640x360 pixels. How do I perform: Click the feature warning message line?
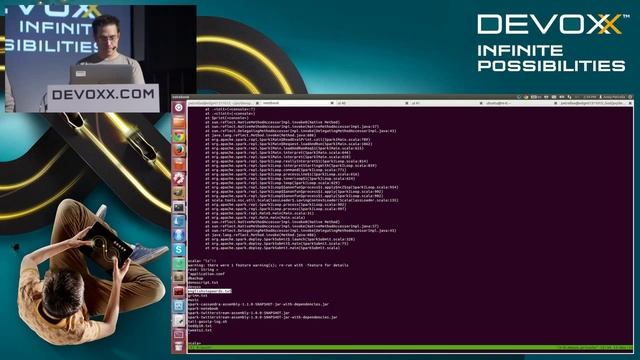click(268, 265)
